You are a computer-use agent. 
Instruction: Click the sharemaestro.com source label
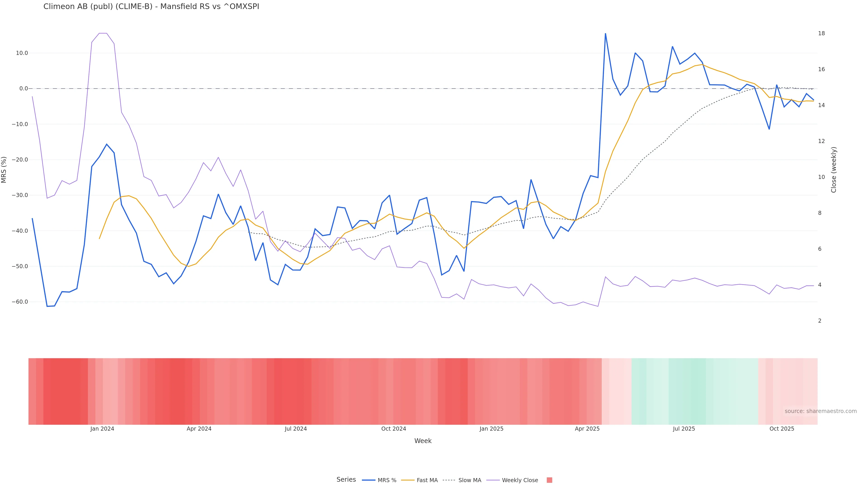tap(821, 411)
